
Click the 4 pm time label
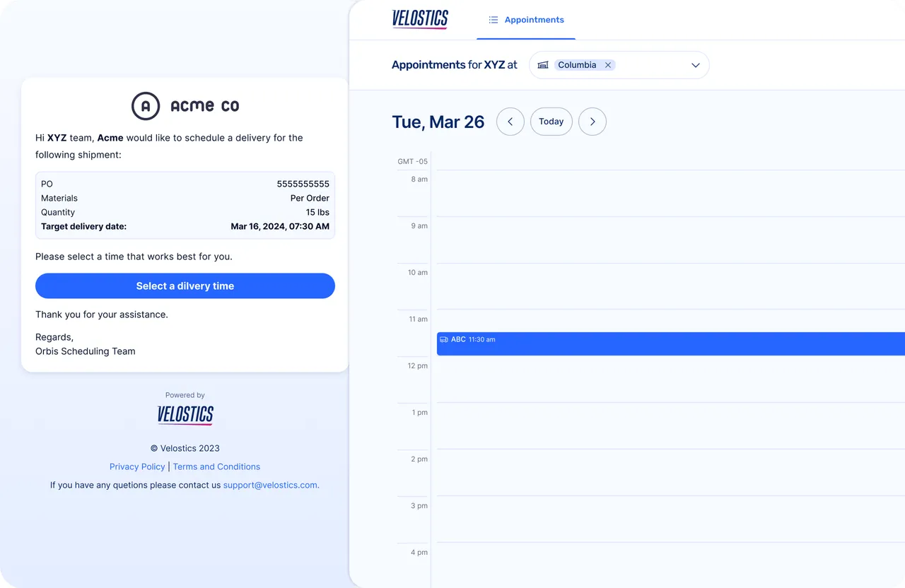pos(419,553)
